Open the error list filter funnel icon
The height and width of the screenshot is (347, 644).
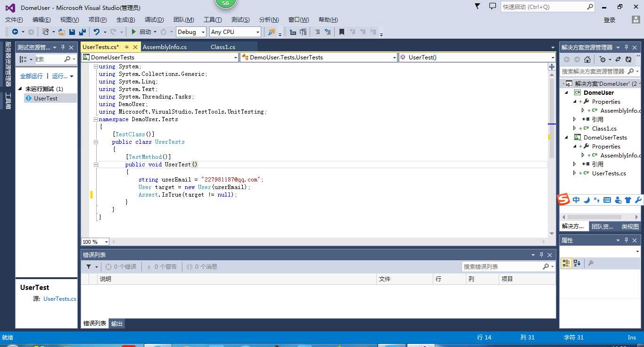point(89,267)
